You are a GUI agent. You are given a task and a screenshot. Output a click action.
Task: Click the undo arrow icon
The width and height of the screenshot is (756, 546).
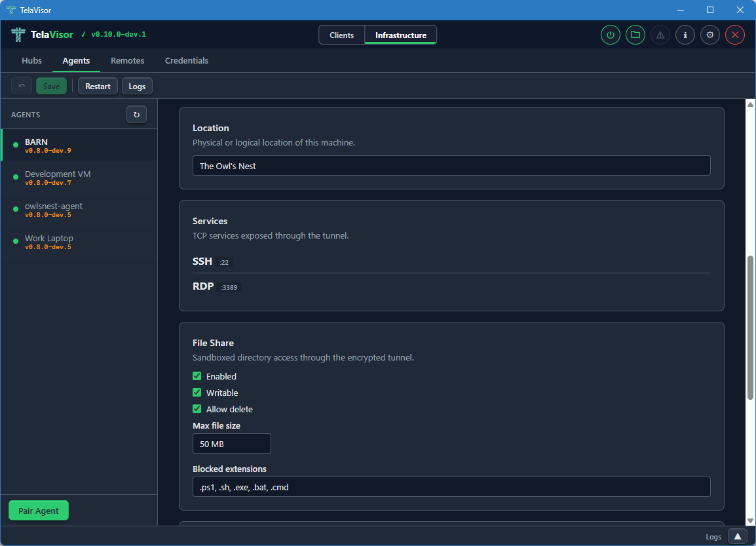tap(21, 85)
